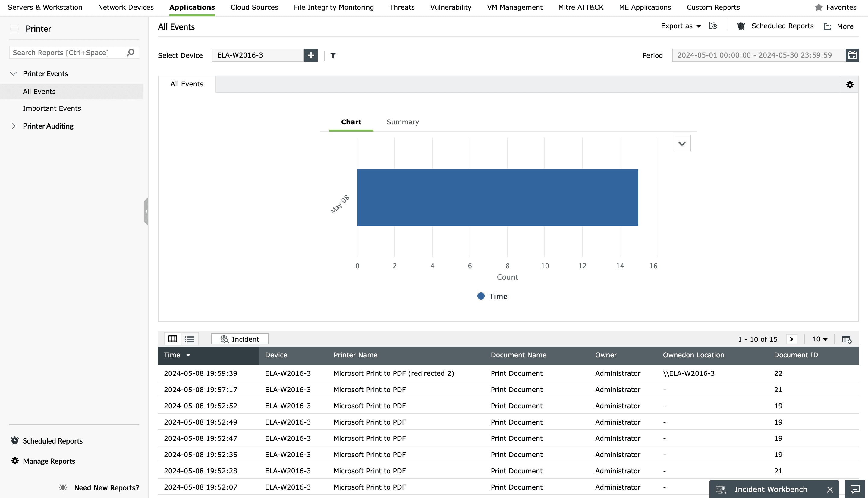Viewport: 868px width, 498px height.
Task: Collapse the left sidebar panel handle
Action: tap(146, 211)
